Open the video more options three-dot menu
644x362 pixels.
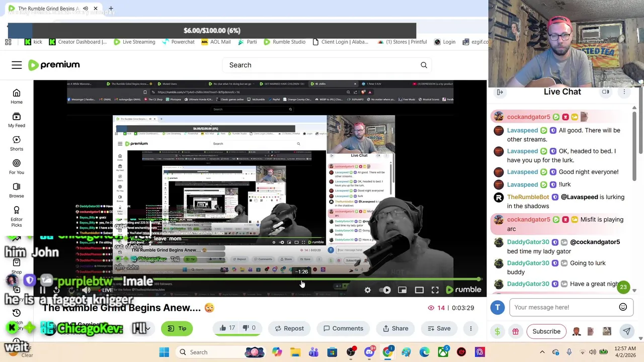click(x=471, y=328)
